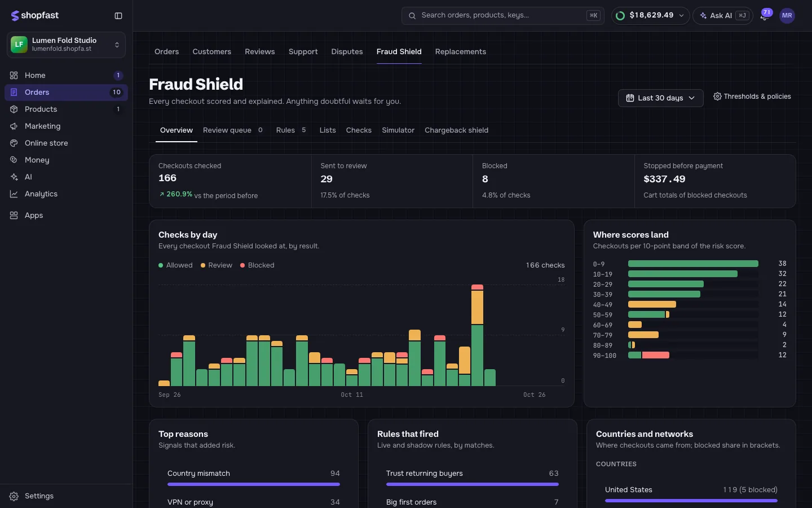Toggle Blocked series in chart legend
The height and width of the screenshot is (508, 812).
tap(257, 265)
